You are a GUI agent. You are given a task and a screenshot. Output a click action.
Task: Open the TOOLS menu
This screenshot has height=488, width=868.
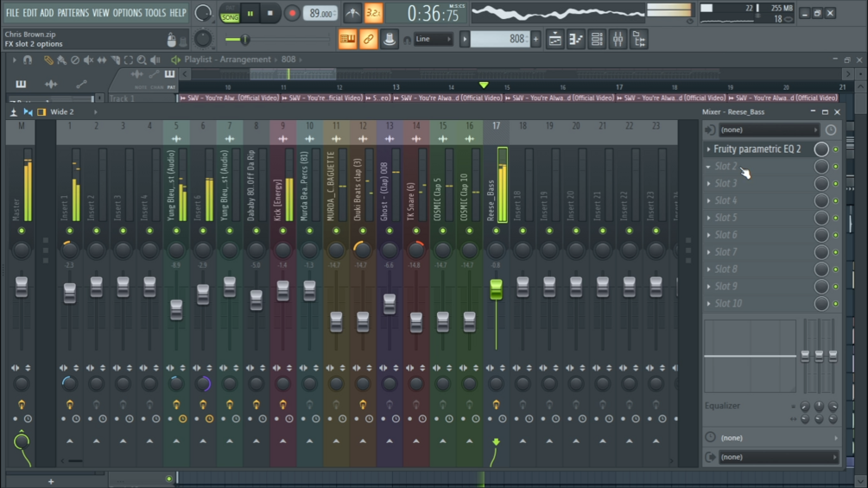click(x=155, y=13)
